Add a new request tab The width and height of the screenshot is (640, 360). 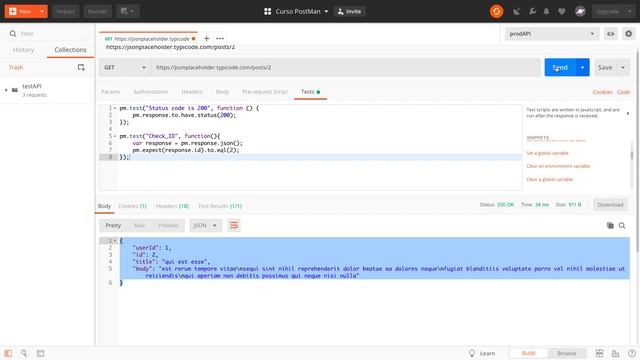(207, 38)
